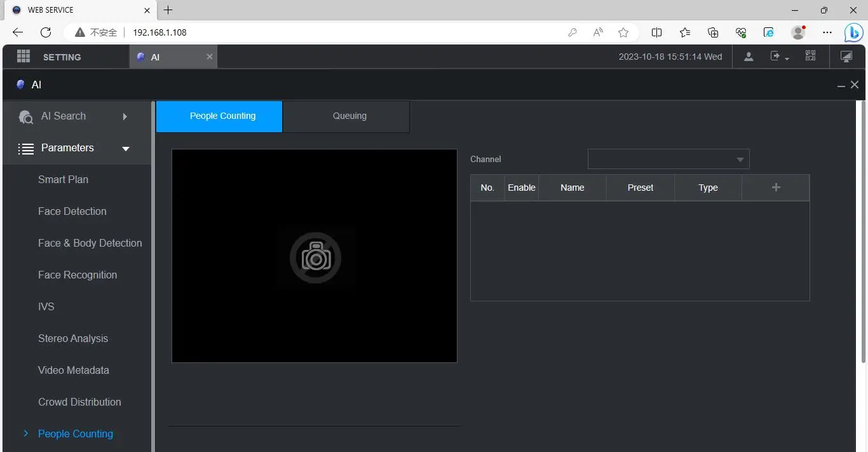The height and width of the screenshot is (452, 868).
Task: Click the Parameters list icon
Action: pyautogui.click(x=26, y=149)
